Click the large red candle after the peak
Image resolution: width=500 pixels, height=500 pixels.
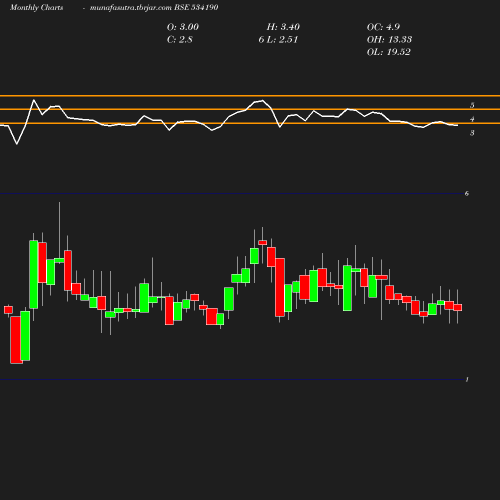tap(280, 287)
